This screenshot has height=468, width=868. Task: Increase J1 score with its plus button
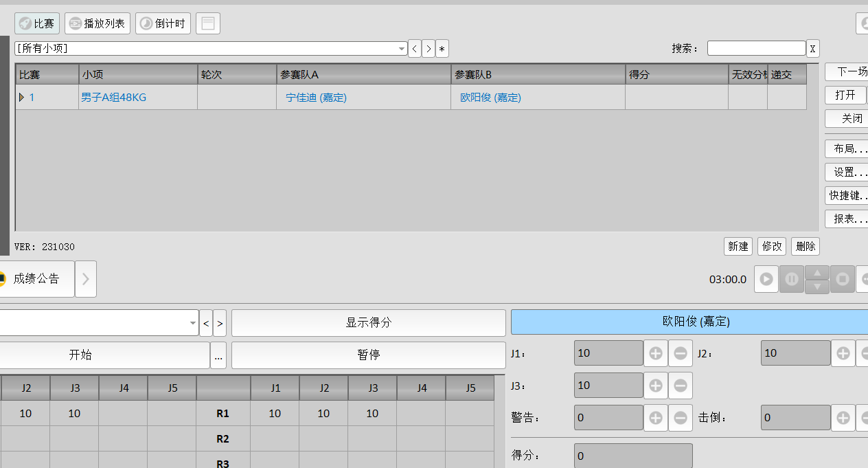pos(655,353)
